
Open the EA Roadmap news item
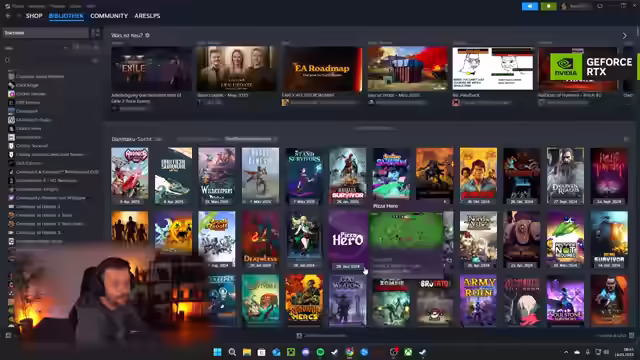point(322,69)
